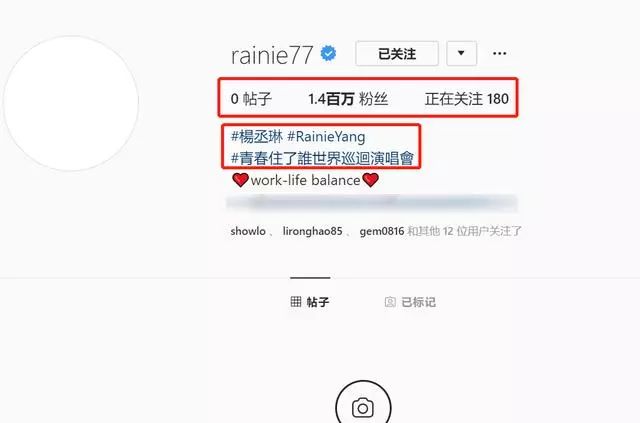Switch to the 帖子 posts tab
This screenshot has width=640, height=423.
310,302
